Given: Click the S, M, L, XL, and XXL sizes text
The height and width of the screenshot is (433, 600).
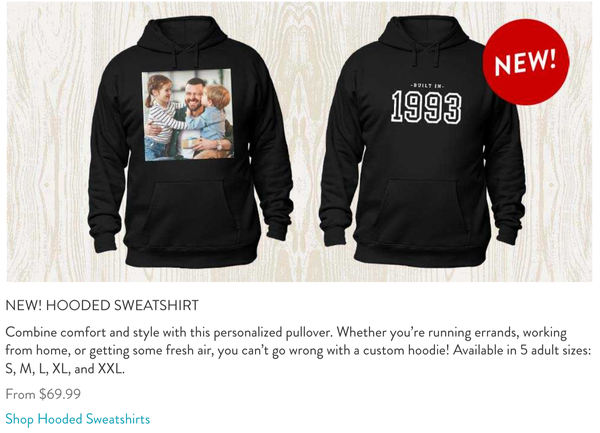Looking at the screenshot, I should pos(65,369).
